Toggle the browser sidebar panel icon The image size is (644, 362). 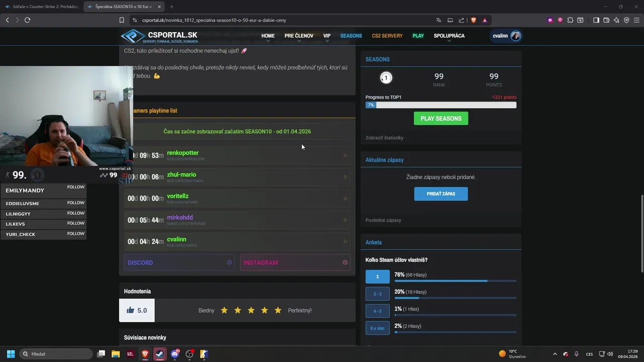tap(596, 20)
